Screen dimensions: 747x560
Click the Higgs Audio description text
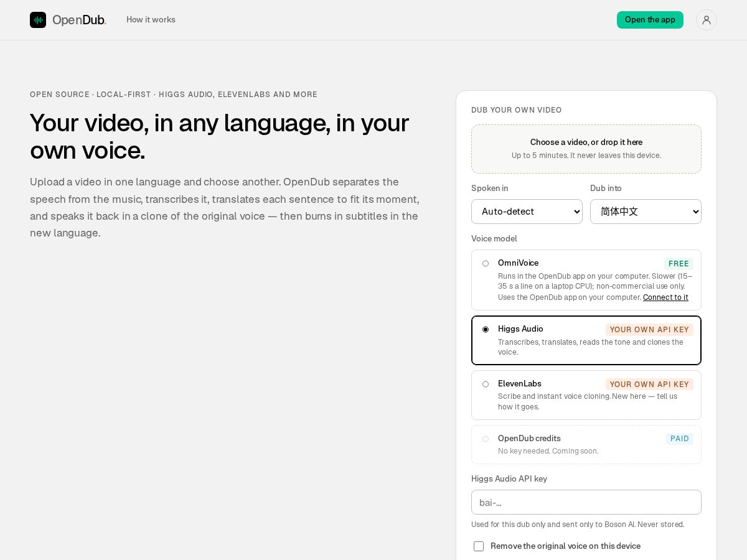click(591, 347)
